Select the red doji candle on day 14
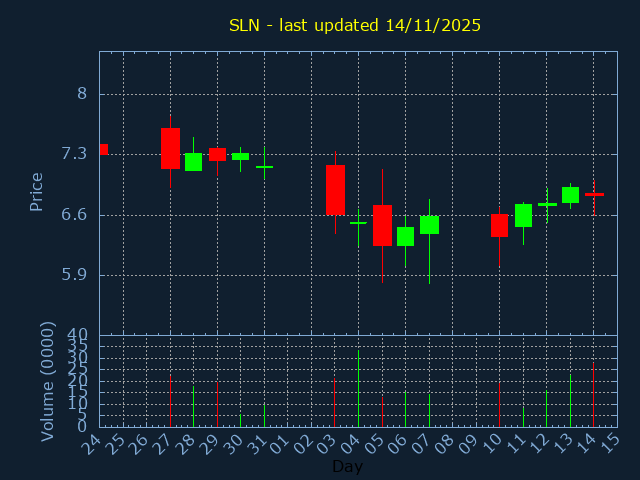 pos(594,194)
